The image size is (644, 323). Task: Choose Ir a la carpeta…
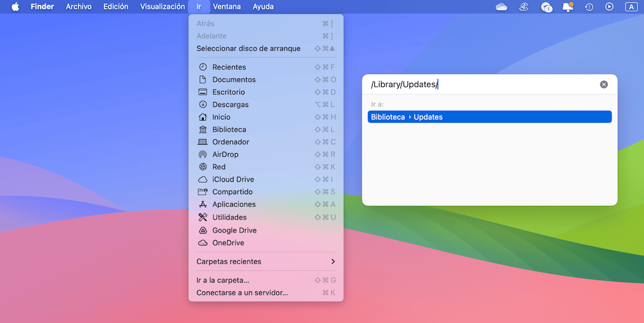click(x=266, y=280)
